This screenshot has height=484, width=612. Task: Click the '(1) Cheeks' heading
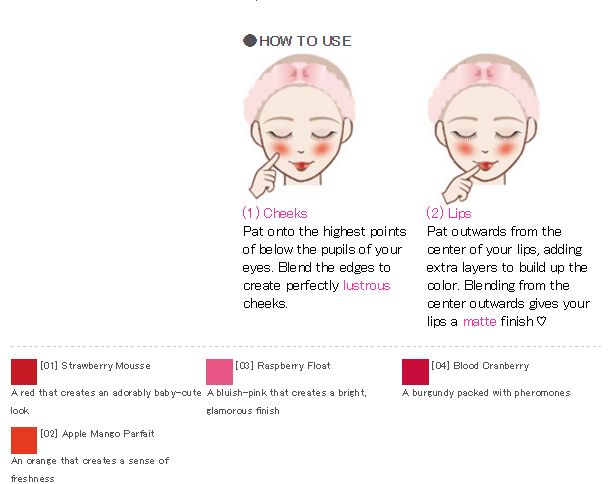click(x=275, y=213)
